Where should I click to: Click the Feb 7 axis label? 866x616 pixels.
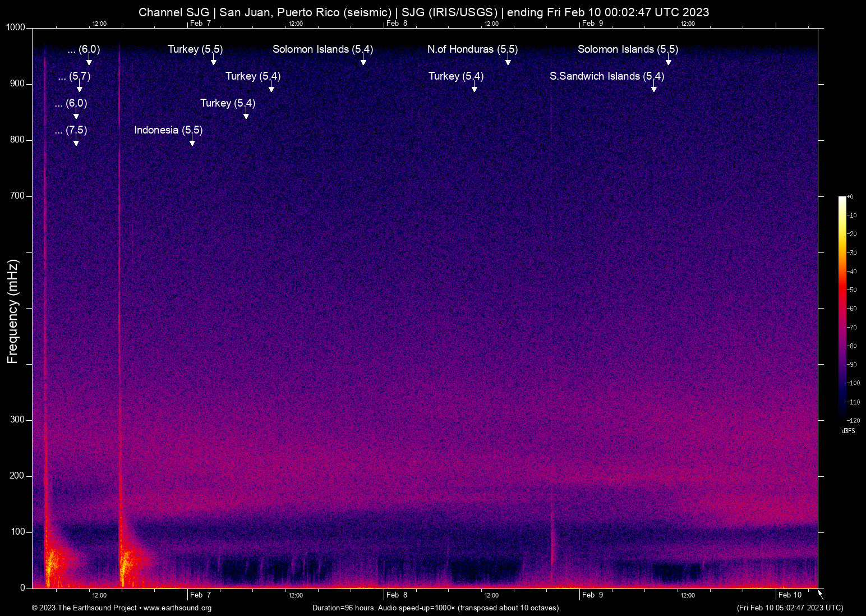click(199, 595)
